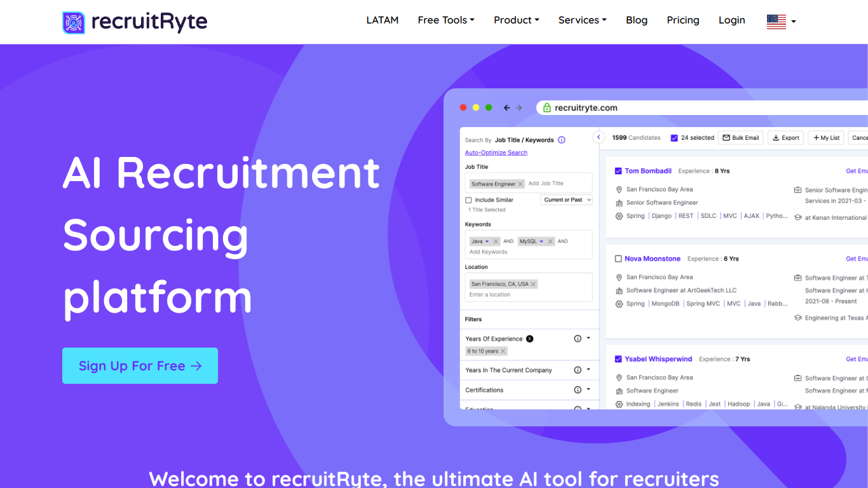
Task: Expand Years In The Current Company filter
Action: 588,369
